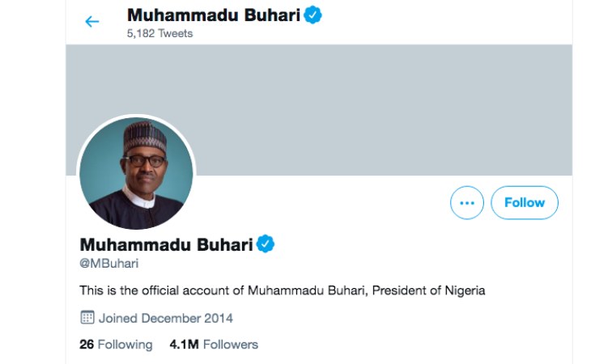Click the display name below profile photo
Viewport: 595px width, 364px height.
point(166,244)
